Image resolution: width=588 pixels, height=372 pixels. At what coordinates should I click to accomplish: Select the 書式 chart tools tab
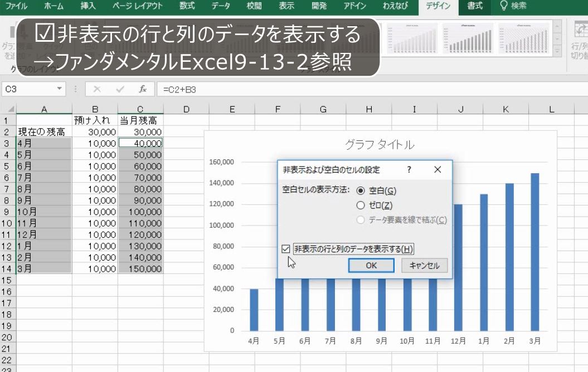pyautogui.click(x=475, y=6)
